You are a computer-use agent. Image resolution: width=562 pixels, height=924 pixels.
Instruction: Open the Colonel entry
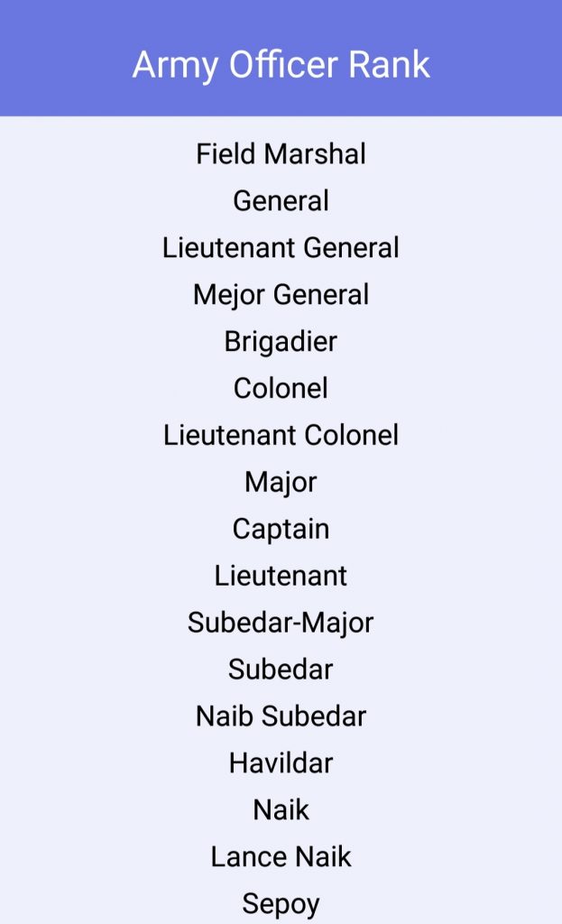(x=281, y=388)
